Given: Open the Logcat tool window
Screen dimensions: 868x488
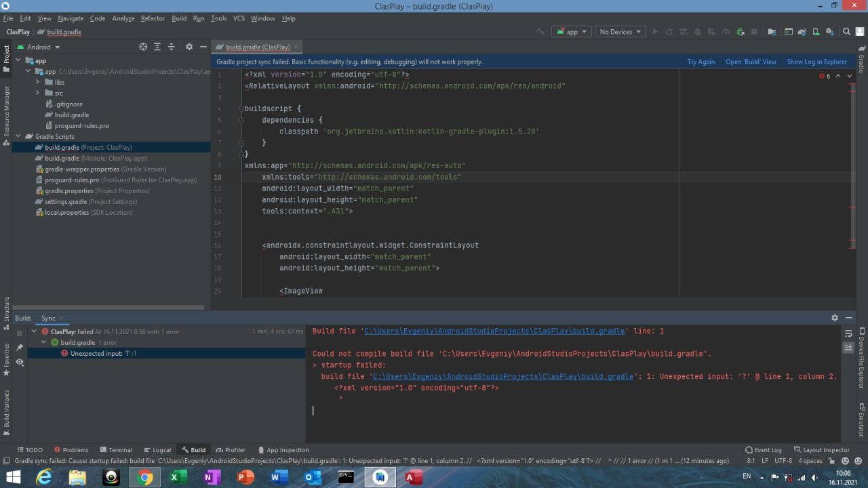Looking at the screenshot, I should [157, 450].
